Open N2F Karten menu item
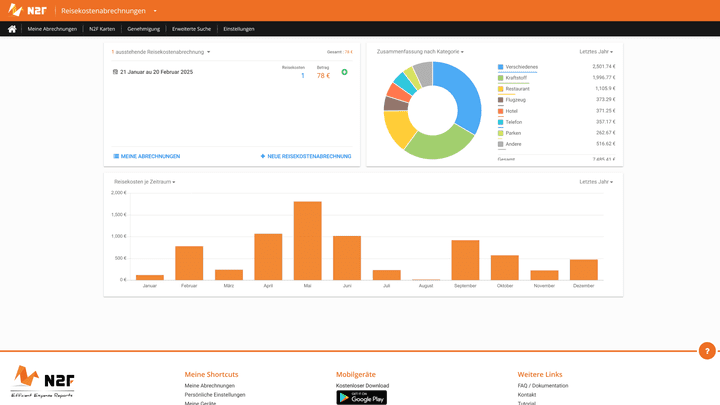 (102, 29)
